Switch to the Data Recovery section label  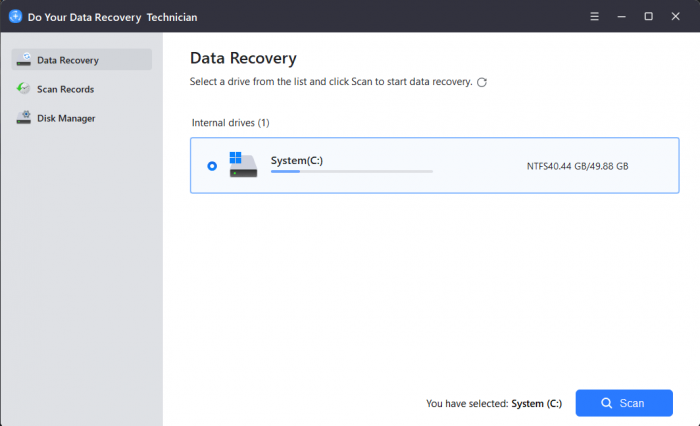pos(68,60)
